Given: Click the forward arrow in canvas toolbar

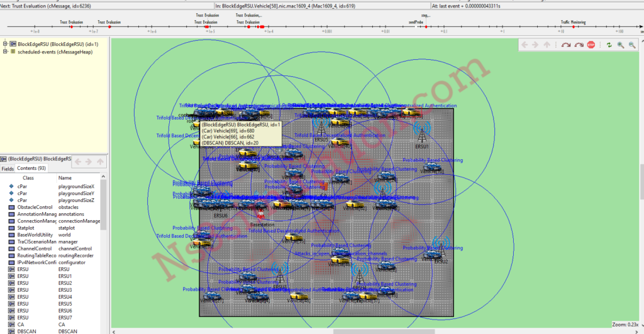Looking at the screenshot, I should click(535, 45).
